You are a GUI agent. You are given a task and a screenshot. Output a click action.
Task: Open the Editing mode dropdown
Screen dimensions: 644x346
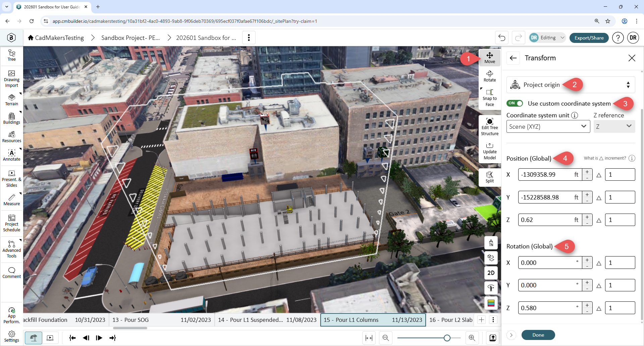[x=548, y=38]
